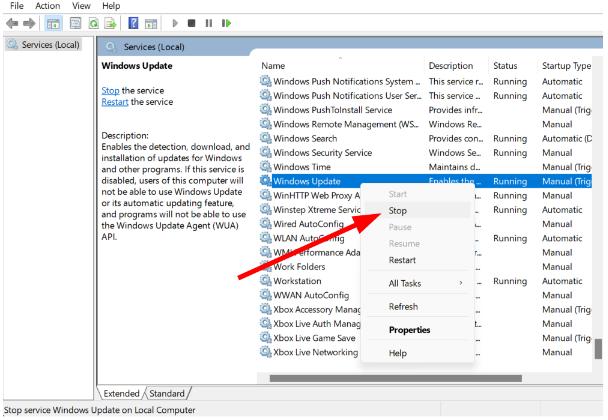Toggle the Show/Hide Action Pane icon

coord(151,24)
